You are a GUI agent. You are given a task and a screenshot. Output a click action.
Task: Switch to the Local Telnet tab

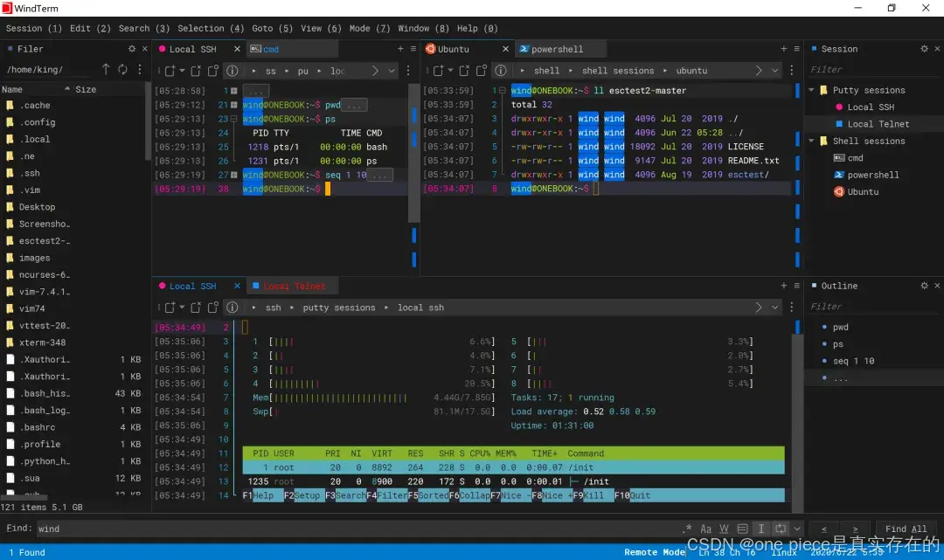click(292, 286)
